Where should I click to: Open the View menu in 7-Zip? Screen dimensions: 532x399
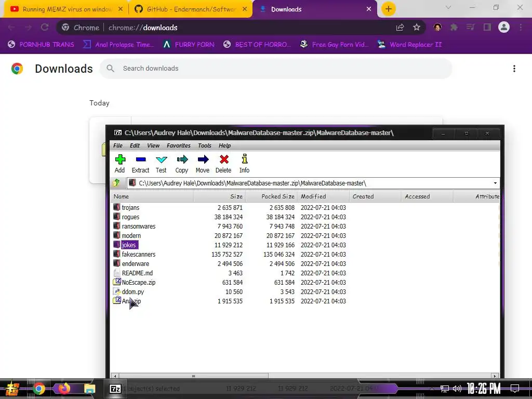coord(153,145)
